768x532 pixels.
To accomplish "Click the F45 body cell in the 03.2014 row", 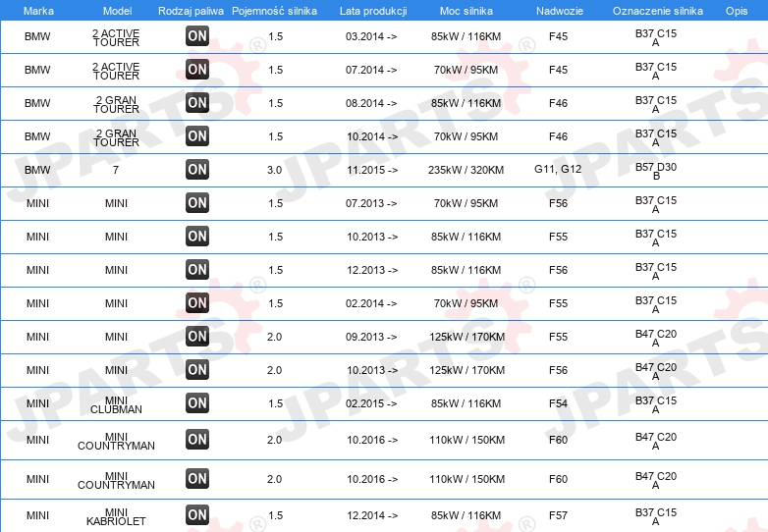I will click(559, 36).
